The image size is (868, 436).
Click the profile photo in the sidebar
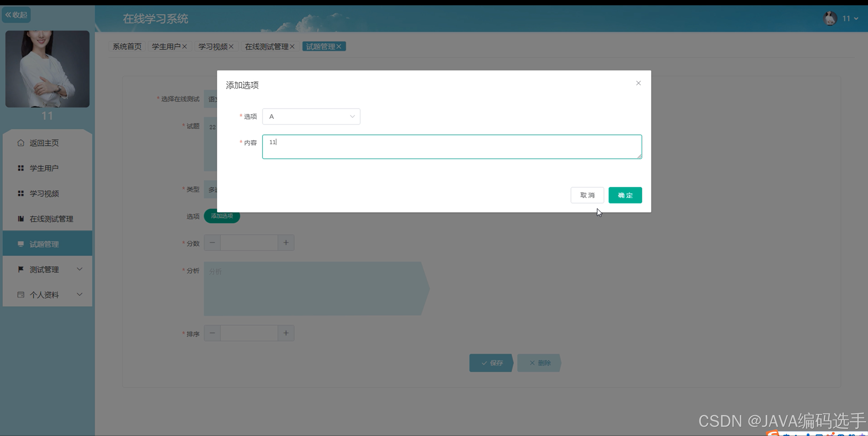tap(48, 69)
